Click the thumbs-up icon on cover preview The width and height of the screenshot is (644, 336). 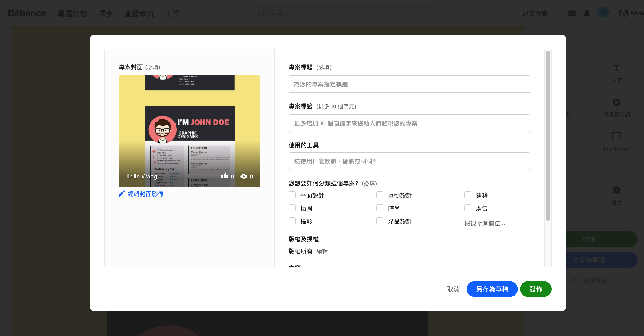225,176
